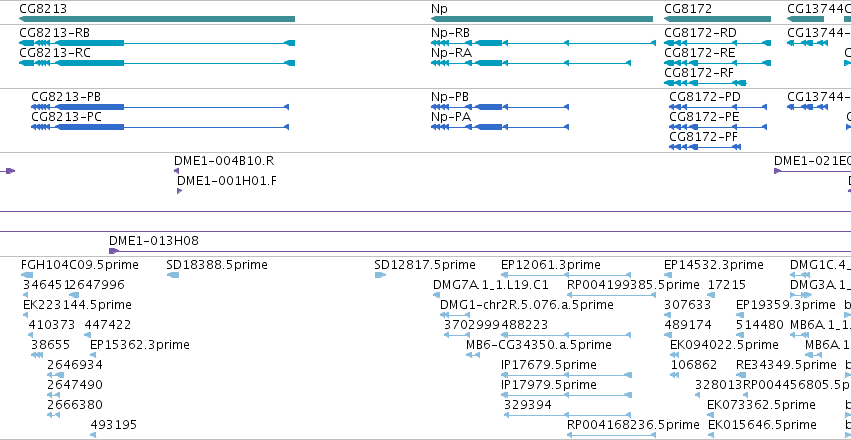Select the CG8172-RD transcript
The width and height of the screenshot is (851, 440).
(717, 43)
